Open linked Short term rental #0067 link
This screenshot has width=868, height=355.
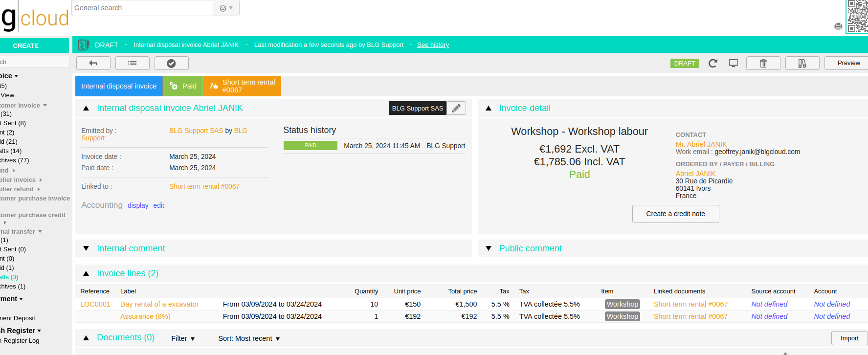point(204,186)
